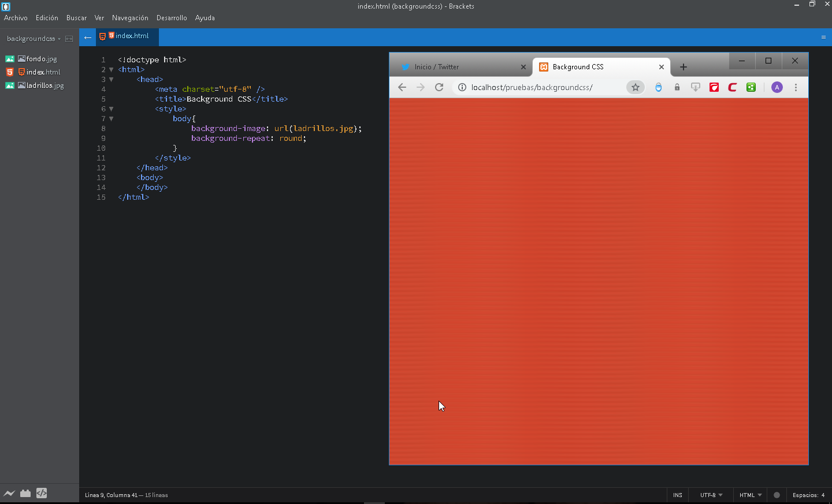This screenshot has width=832, height=504.
Task: Click the </> extension icon in Brackets sidebar
Action: pos(42,493)
